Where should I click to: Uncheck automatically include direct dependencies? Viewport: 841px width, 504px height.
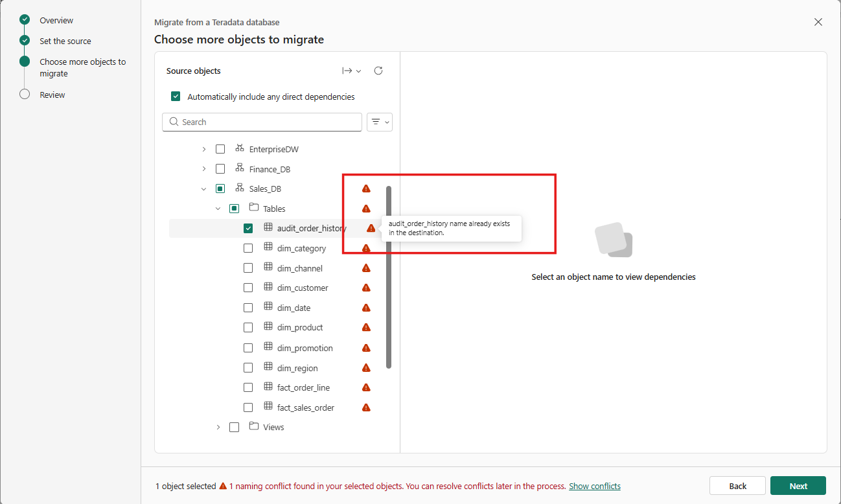pyautogui.click(x=176, y=97)
